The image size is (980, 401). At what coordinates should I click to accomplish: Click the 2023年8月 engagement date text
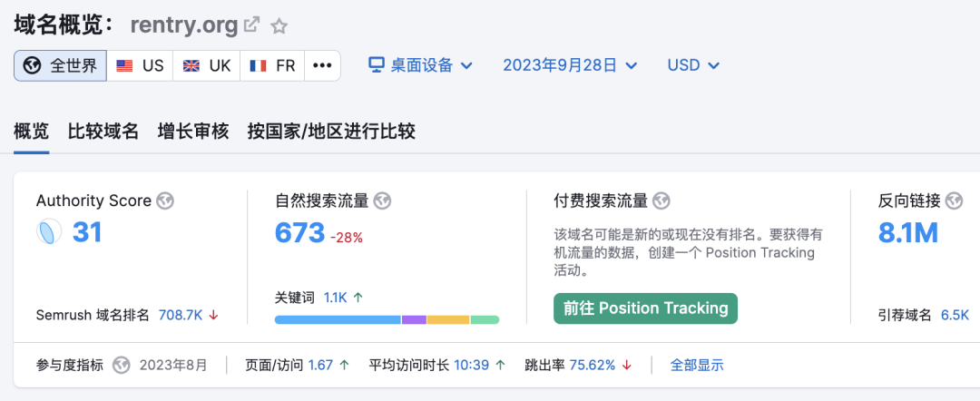[173, 365]
